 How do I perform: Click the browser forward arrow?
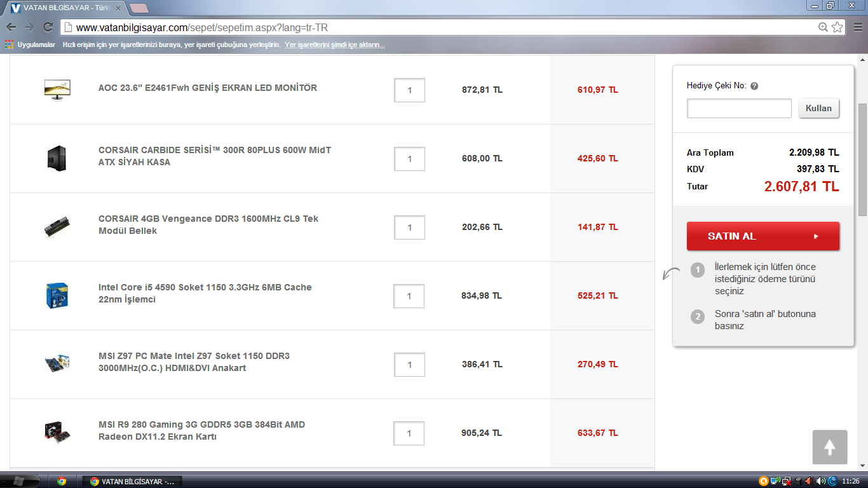point(29,27)
